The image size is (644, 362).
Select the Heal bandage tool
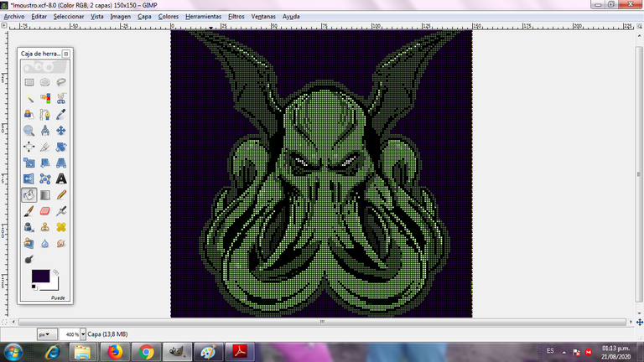click(x=60, y=227)
